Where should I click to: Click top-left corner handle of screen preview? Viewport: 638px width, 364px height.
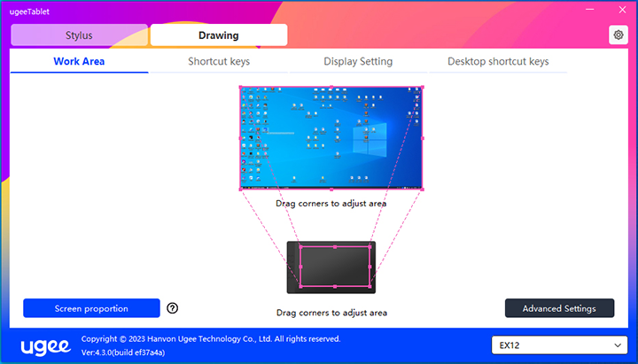click(240, 87)
